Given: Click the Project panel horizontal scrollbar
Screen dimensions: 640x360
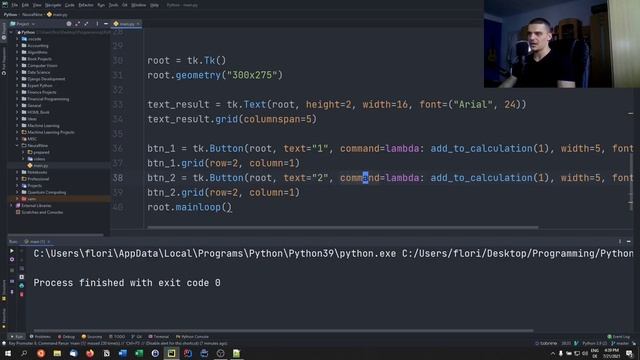Looking at the screenshot, I should 56,235.
